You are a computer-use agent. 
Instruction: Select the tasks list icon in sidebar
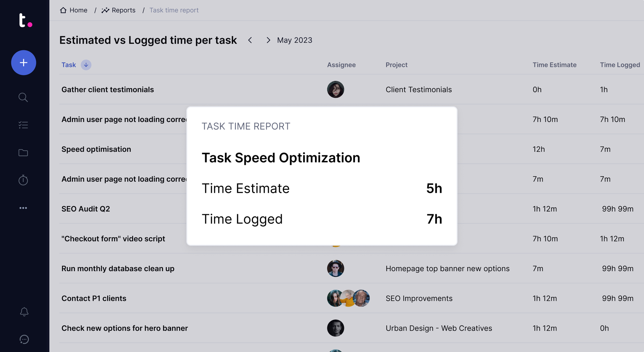(23, 124)
